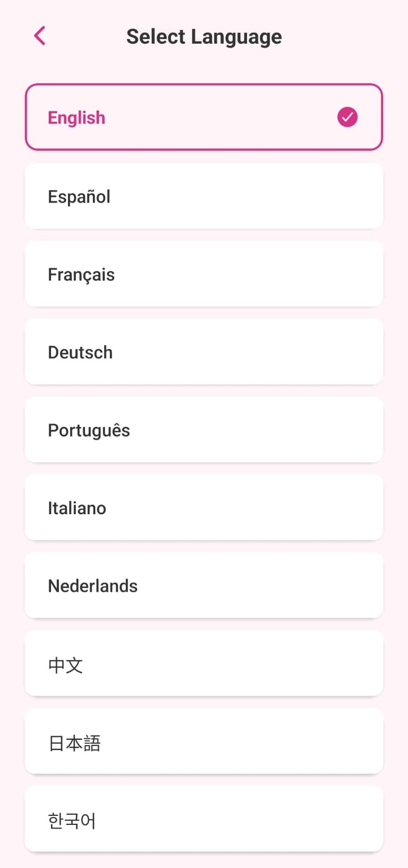Click the Português label text

pyautogui.click(x=88, y=430)
